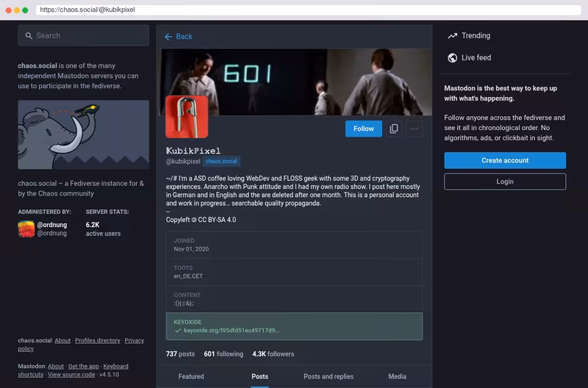
Task: Click the '6.2K active users' stat
Action: pyautogui.click(x=103, y=229)
